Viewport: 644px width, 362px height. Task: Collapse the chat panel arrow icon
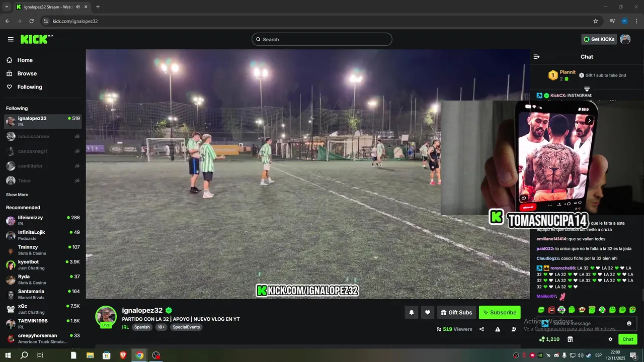pos(536,57)
